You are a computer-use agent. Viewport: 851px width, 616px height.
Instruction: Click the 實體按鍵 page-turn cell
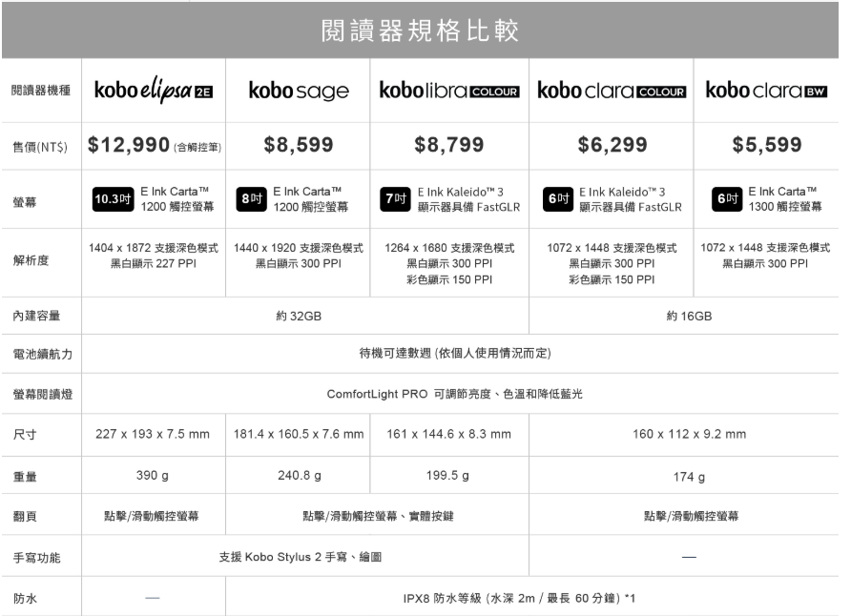click(x=379, y=516)
